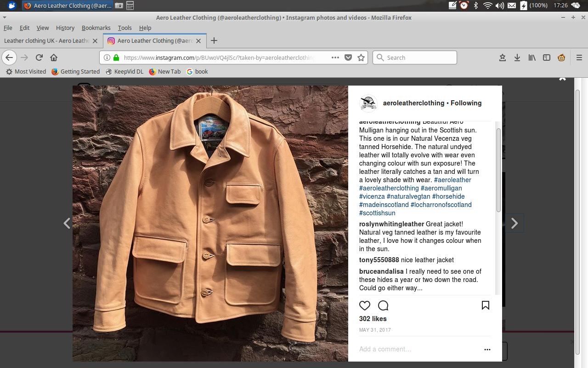Close the Instagram post overlay

(x=562, y=79)
